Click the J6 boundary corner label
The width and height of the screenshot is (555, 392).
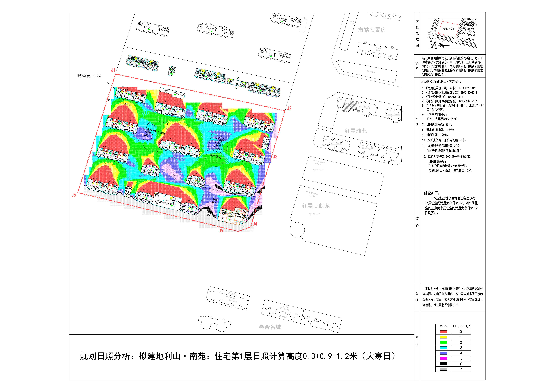click(74, 195)
